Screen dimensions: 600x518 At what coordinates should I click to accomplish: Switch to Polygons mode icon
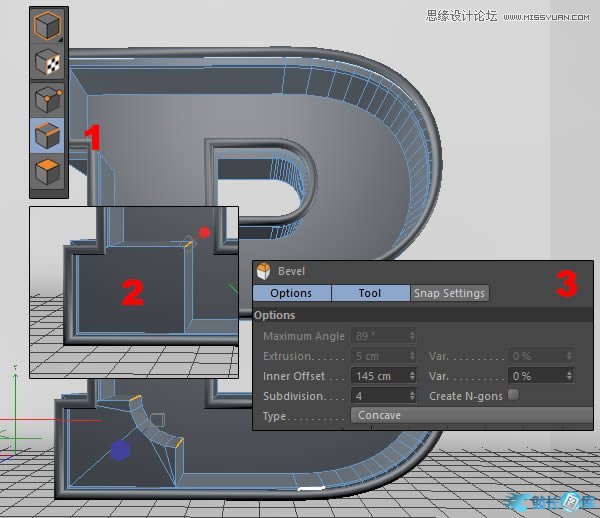pos(49,172)
